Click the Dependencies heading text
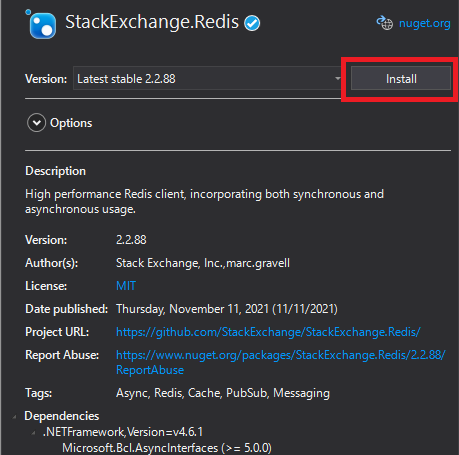 click(62, 416)
